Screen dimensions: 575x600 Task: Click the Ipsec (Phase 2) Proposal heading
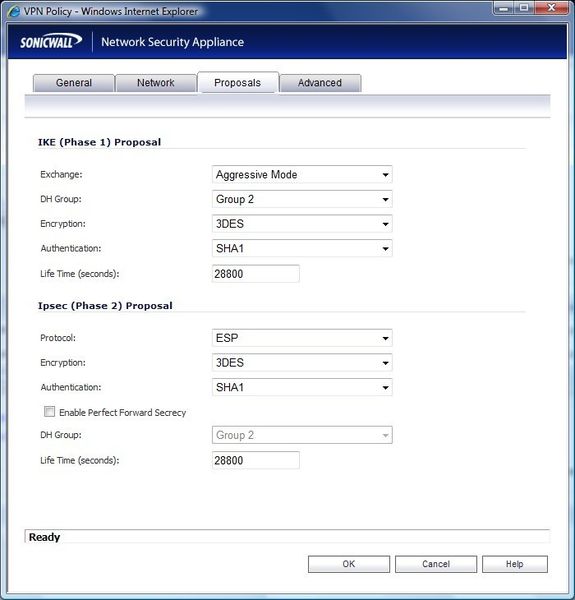coord(105,306)
